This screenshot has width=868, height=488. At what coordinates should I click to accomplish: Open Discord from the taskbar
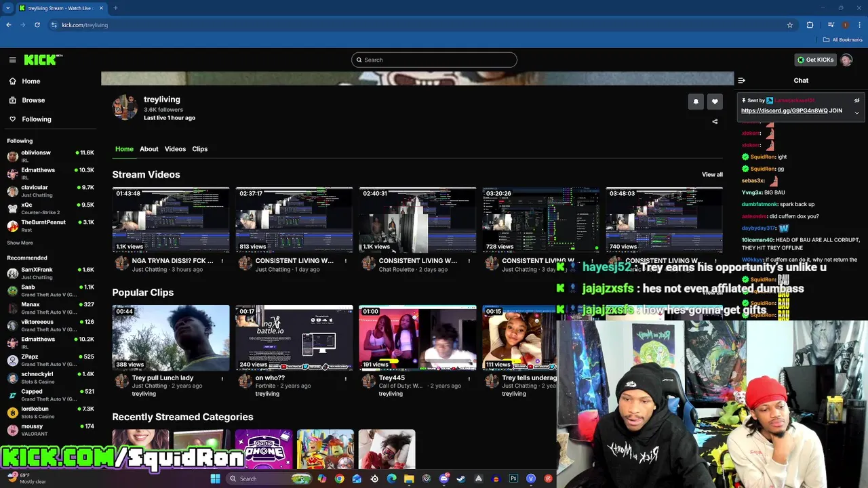point(444,479)
